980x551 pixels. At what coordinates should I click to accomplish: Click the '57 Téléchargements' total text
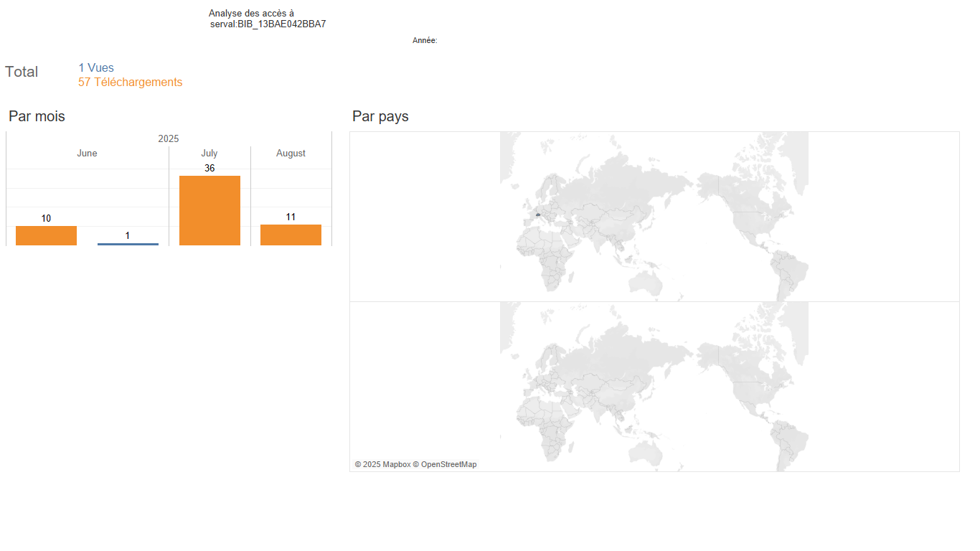(x=131, y=83)
